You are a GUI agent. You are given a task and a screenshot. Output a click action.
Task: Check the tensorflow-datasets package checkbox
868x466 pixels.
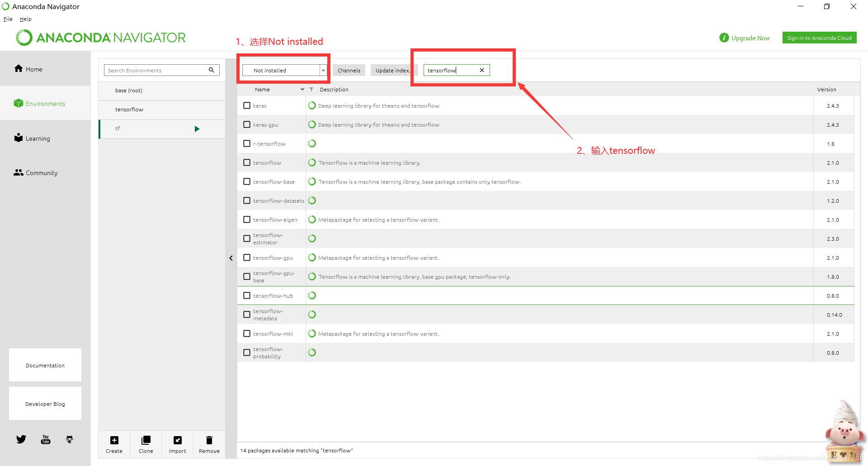tap(247, 200)
